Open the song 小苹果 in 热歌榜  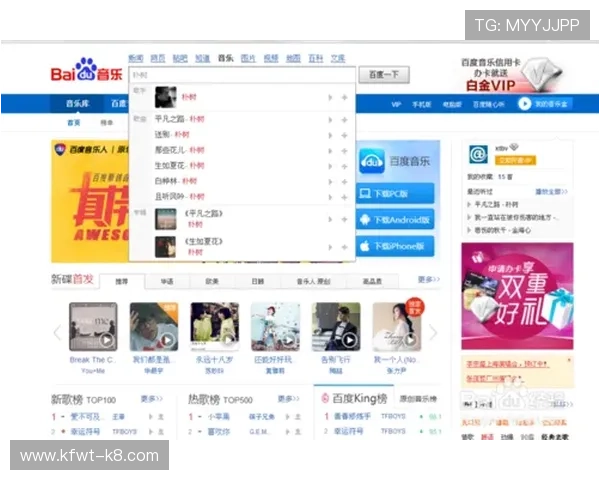218,416
